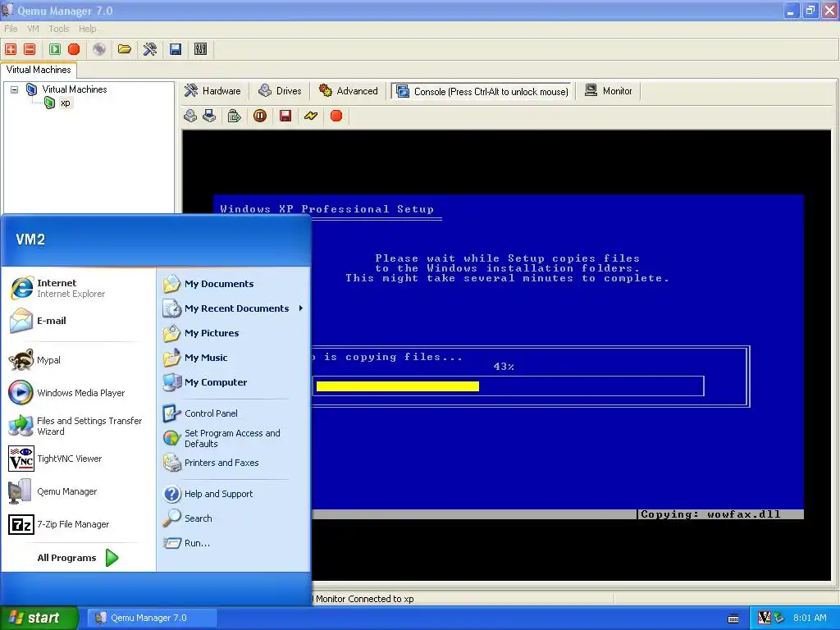Click the Windows start button
Screen dimensions: 840x630
point(39,618)
